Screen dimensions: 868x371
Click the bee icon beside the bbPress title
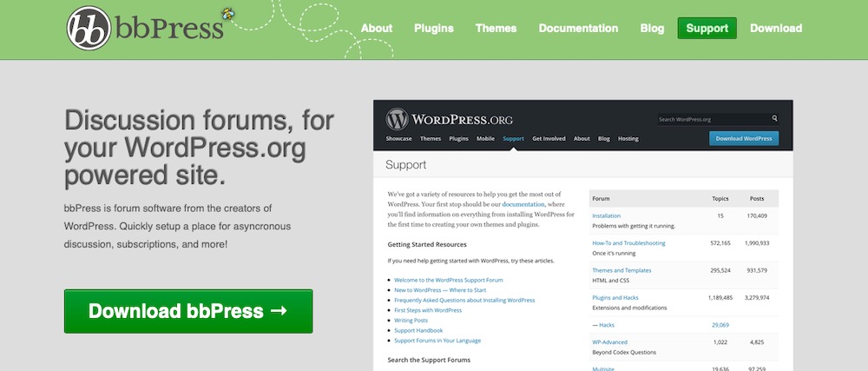click(x=227, y=15)
